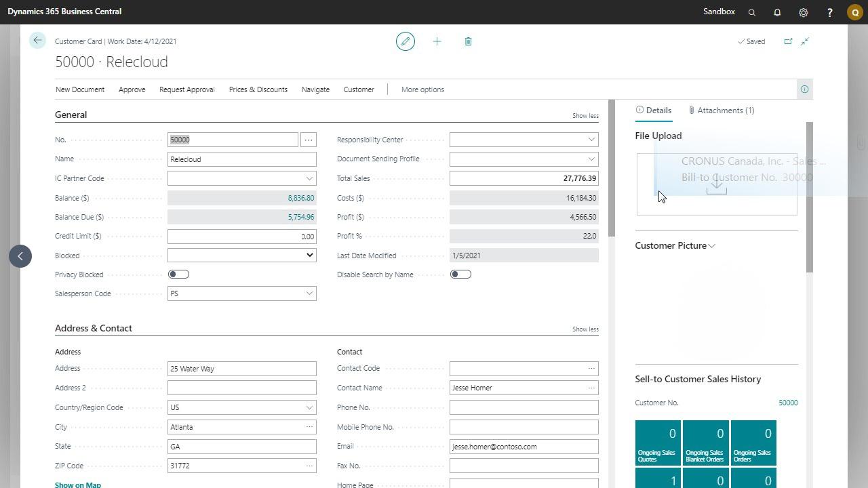868x488 pixels.
Task: Click the pencil edit icon
Action: pos(406,41)
